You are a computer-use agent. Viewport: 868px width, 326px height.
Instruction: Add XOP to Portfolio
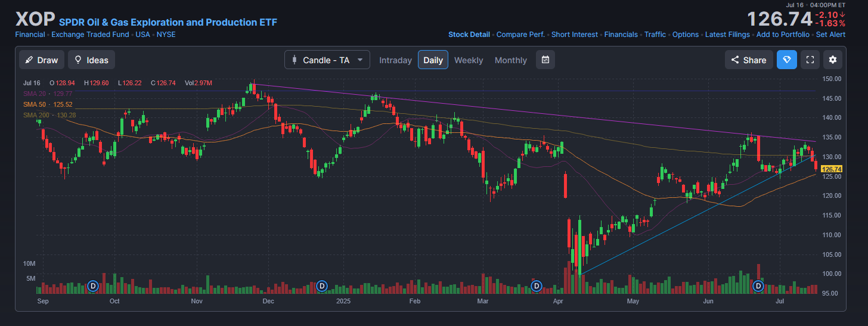(x=783, y=35)
